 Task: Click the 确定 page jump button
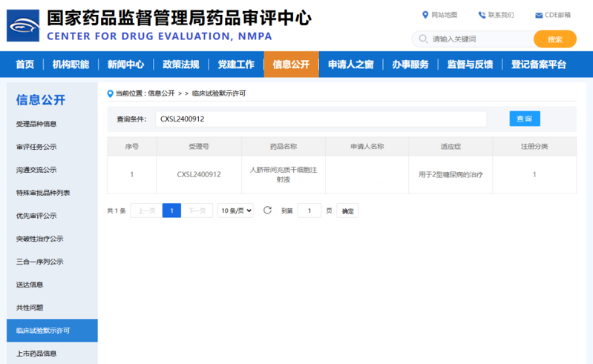(x=347, y=211)
